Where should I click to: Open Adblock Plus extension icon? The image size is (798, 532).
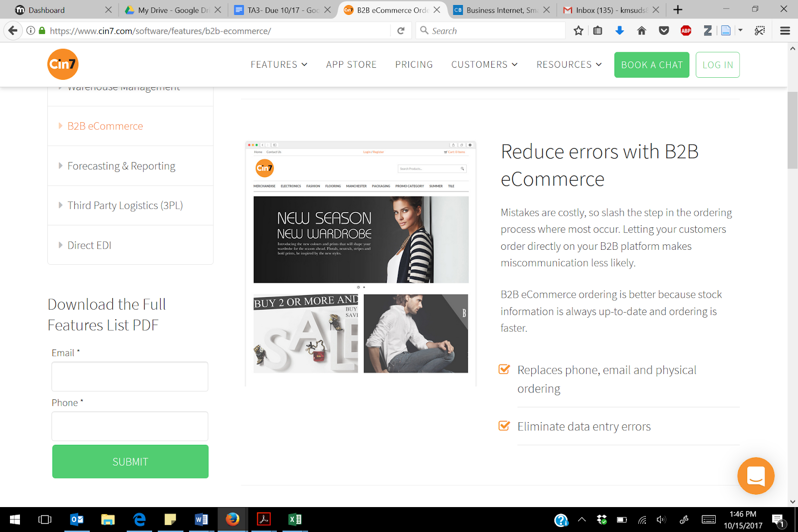pyautogui.click(x=686, y=31)
